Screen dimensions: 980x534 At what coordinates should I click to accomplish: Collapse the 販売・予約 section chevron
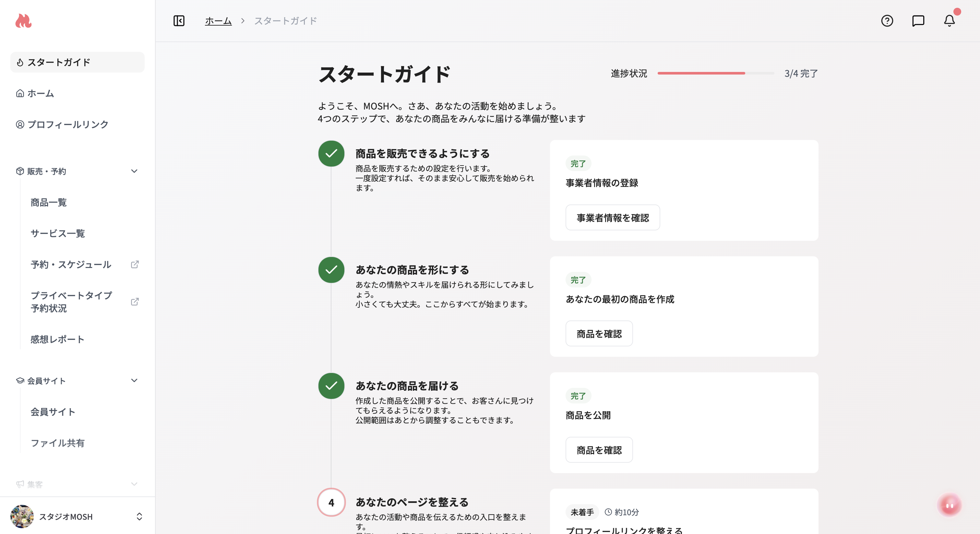(x=134, y=171)
